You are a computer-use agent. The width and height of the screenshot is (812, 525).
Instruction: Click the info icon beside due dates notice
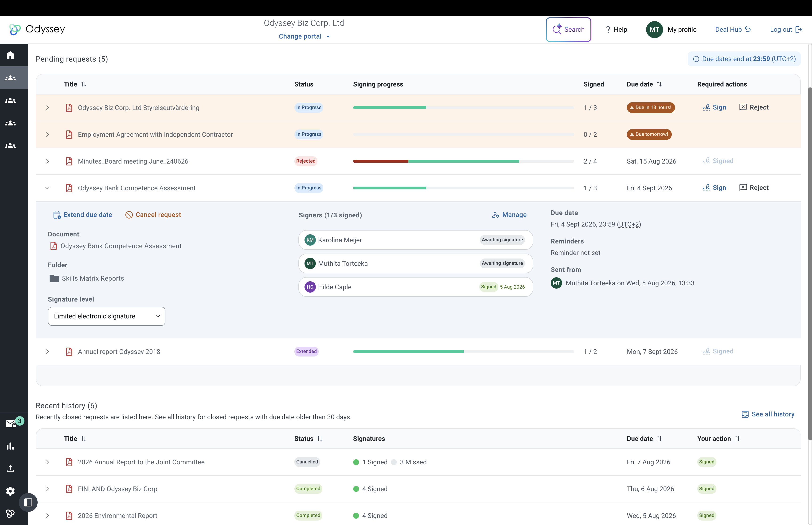click(x=696, y=59)
